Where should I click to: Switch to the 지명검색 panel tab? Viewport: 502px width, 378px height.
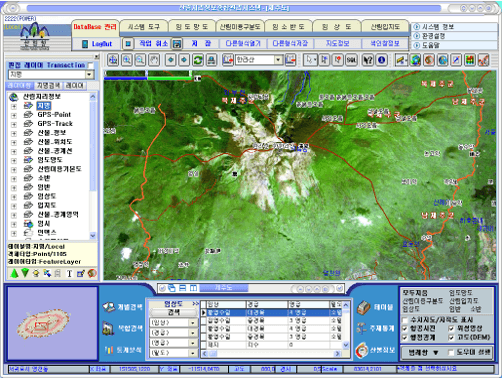(49, 86)
